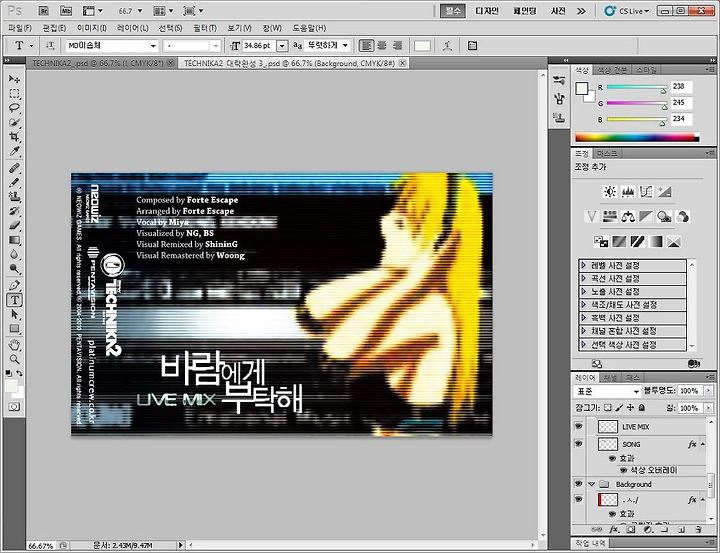Open the character and paragraph panel
This screenshot has width=720, height=553.
pyautogui.click(x=472, y=45)
